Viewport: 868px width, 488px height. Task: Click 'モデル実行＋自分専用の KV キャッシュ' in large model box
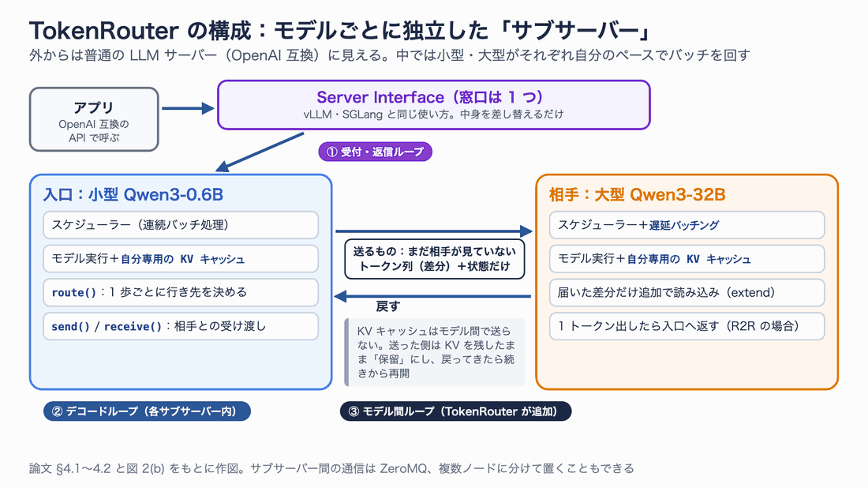[x=687, y=259]
